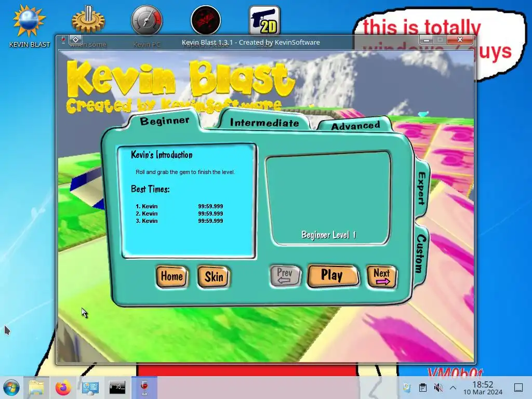Select third best time entry 3. Kevin
This screenshot has width=532, height=399.
(x=179, y=221)
